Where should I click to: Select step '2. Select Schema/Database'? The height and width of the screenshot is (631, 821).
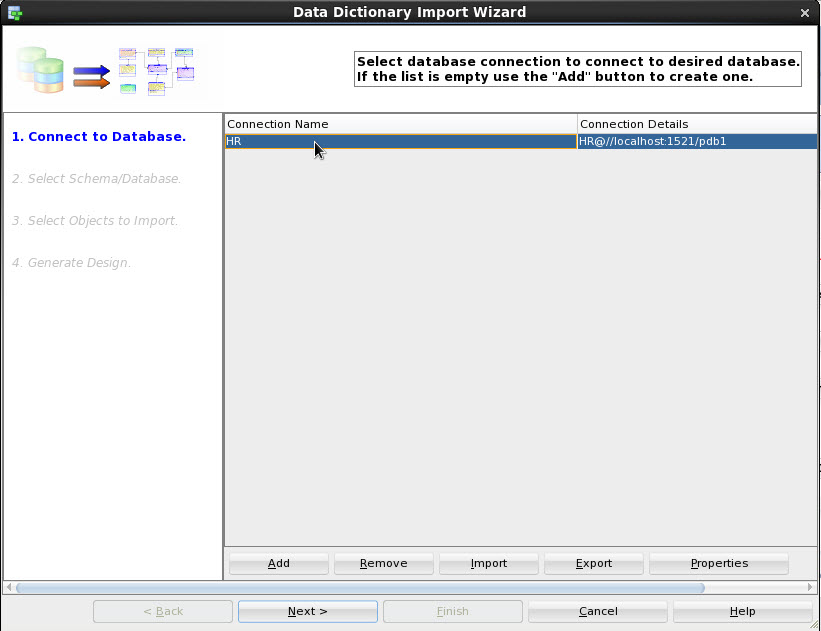point(103,178)
